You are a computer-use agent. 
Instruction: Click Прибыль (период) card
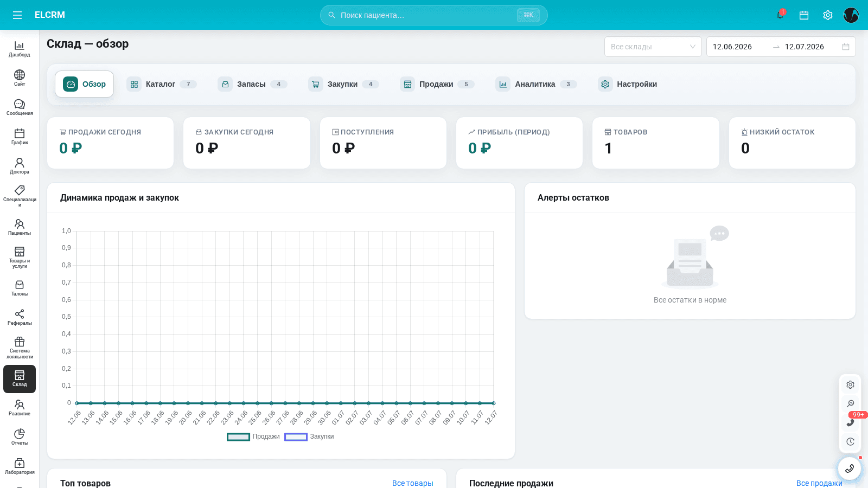click(x=520, y=143)
